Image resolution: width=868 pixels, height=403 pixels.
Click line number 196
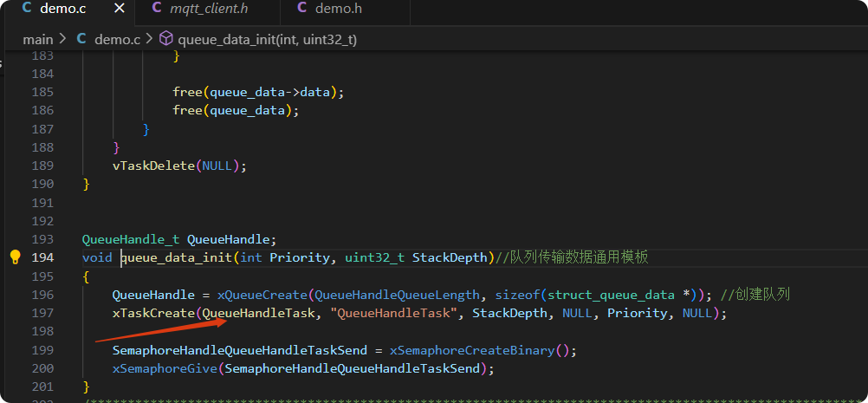click(42, 295)
